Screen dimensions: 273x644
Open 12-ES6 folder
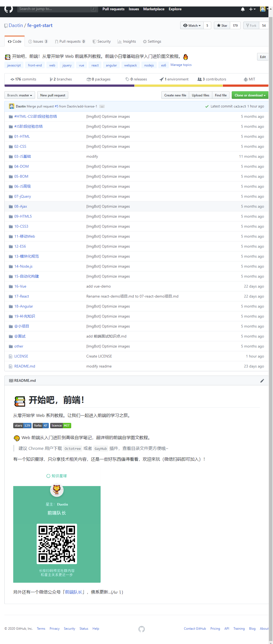point(20,247)
